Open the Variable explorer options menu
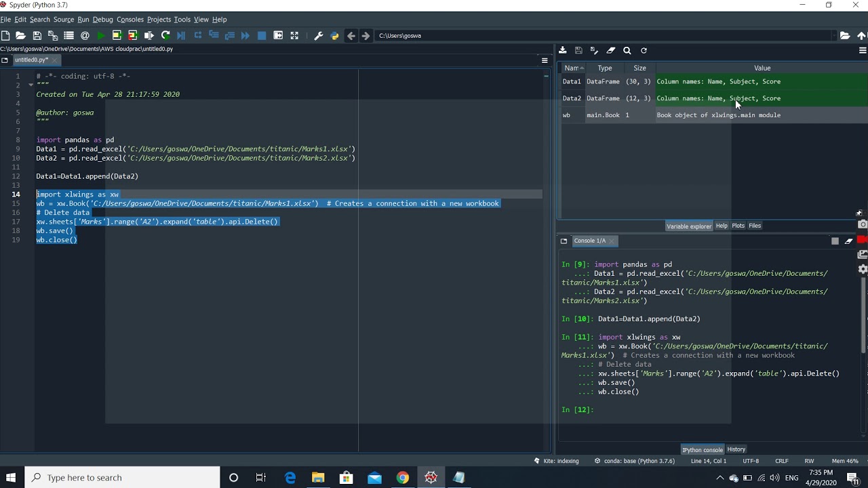The image size is (868, 488). (x=863, y=50)
